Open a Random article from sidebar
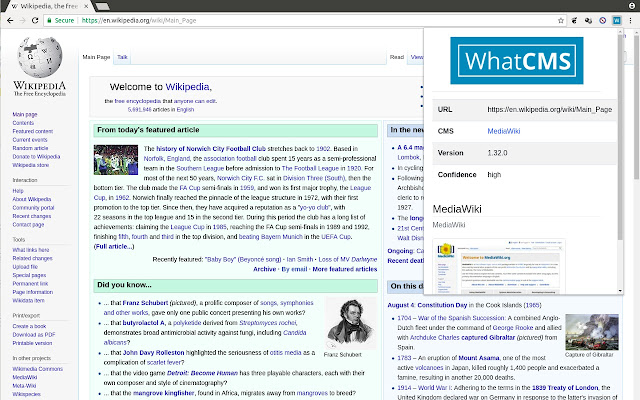 [x=30, y=148]
